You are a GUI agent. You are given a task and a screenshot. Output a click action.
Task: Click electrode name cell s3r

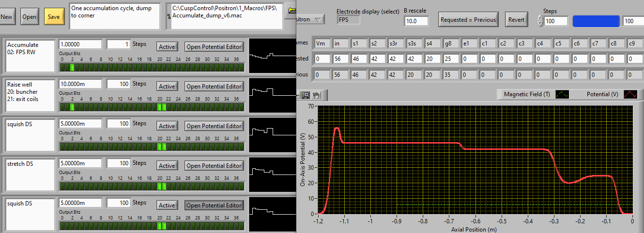(x=396, y=44)
